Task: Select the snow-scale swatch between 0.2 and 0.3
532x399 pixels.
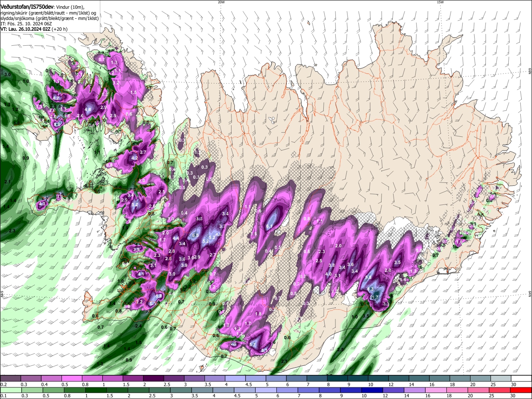Action: 10,378
